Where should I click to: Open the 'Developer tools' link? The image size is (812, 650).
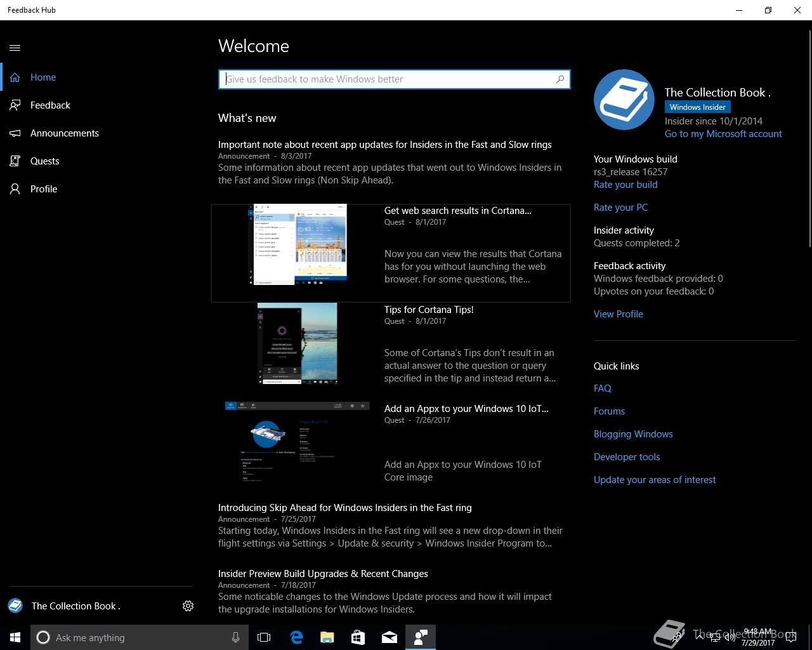(x=627, y=457)
